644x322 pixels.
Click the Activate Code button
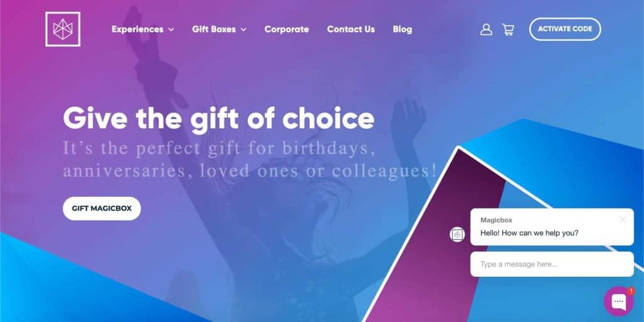pyautogui.click(x=565, y=29)
